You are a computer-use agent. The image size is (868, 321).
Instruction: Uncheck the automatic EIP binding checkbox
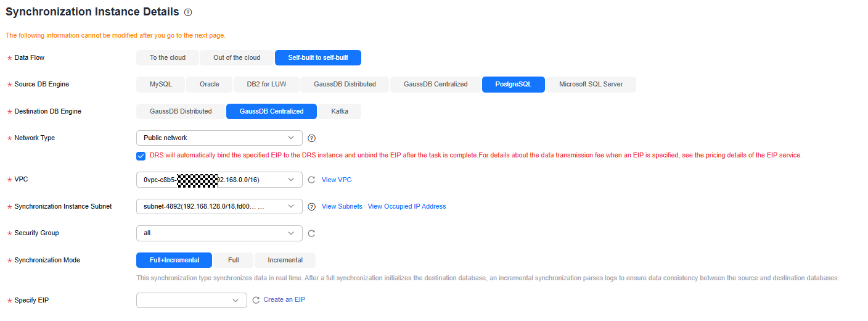[x=141, y=156]
